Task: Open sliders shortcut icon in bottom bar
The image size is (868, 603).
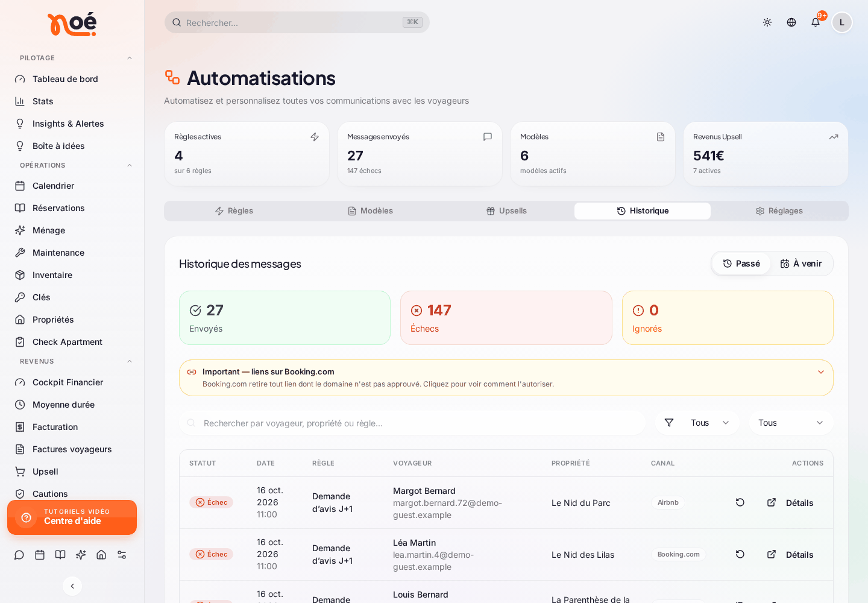Action: tap(122, 555)
